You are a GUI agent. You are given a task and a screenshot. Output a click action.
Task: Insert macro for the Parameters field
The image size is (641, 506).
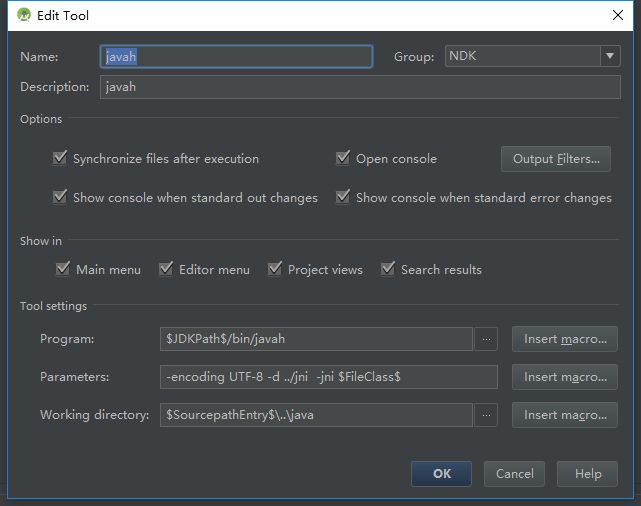(x=565, y=377)
